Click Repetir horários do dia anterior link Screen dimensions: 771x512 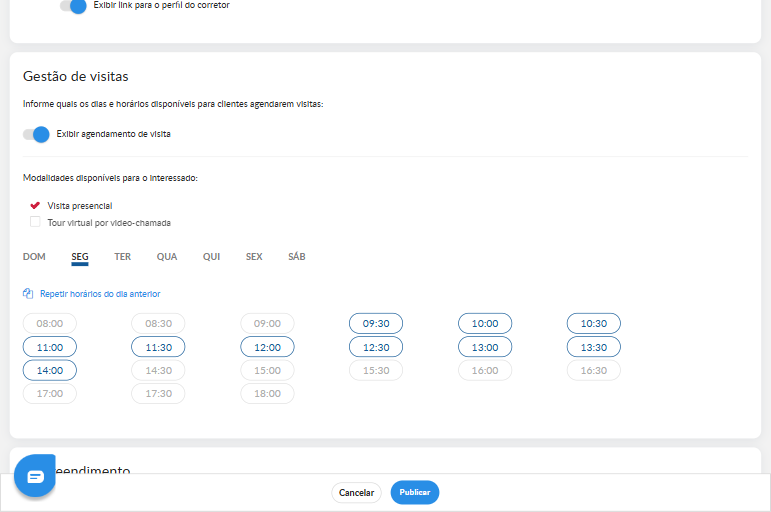tap(100, 294)
